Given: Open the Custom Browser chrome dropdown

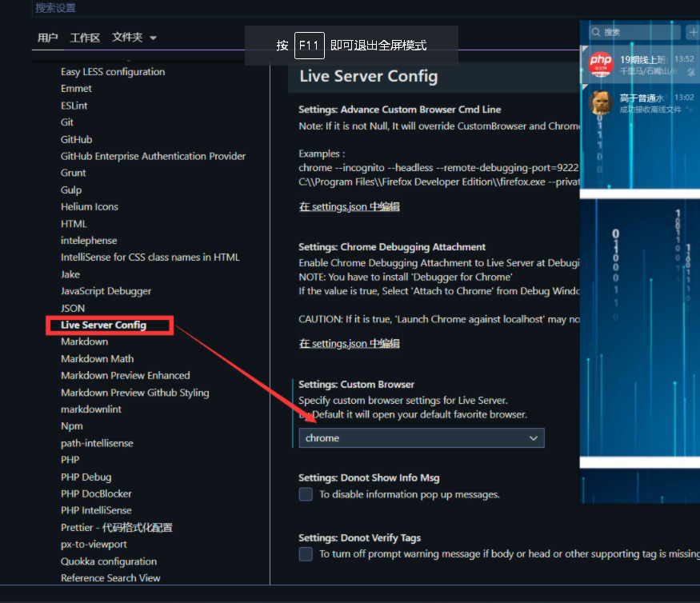Looking at the screenshot, I should pos(422,438).
